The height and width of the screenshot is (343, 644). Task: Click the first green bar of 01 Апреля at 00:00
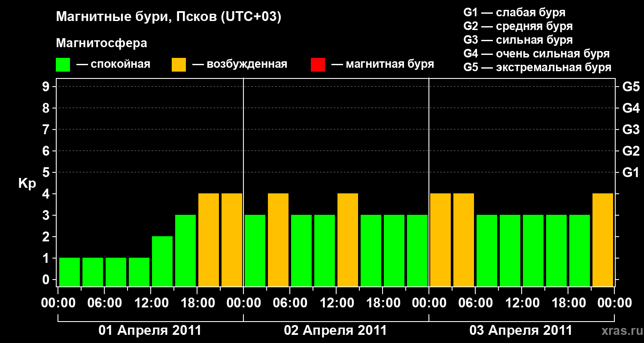pos(70,272)
